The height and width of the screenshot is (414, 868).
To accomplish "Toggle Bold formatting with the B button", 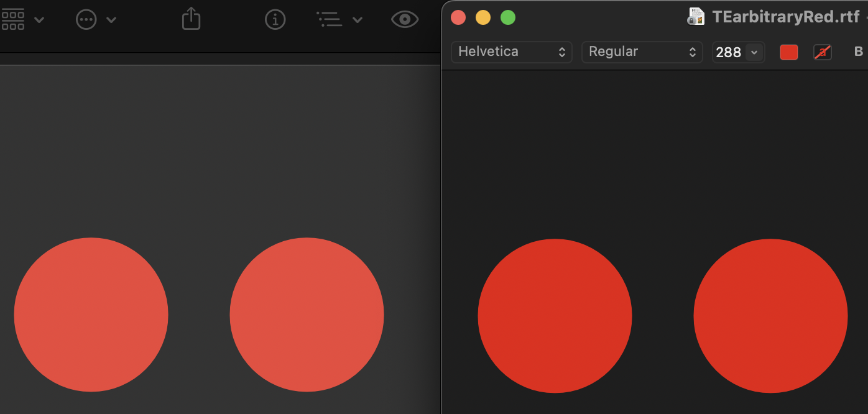I will (x=859, y=52).
